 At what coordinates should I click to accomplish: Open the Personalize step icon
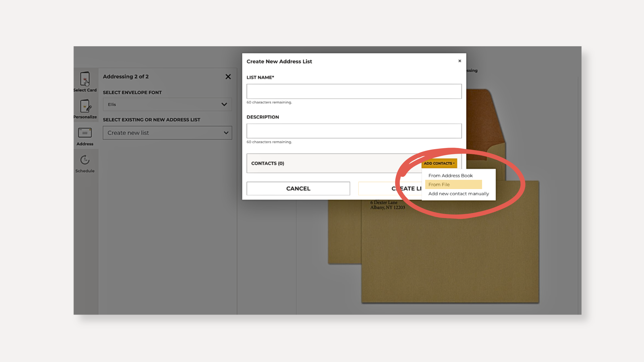pos(85,106)
